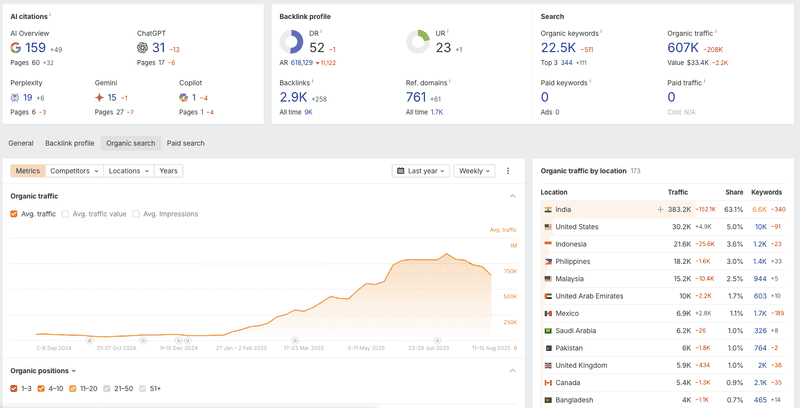Click the United States flag icon

[548, 227]
